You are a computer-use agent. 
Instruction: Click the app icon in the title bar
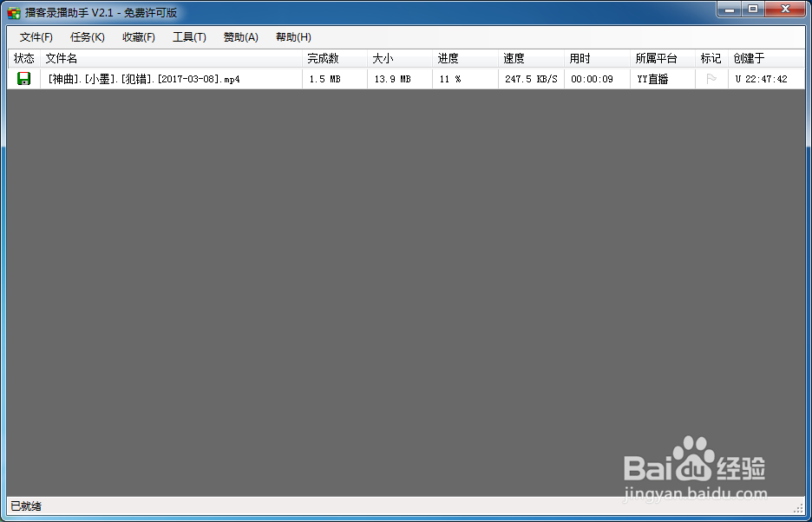pos(14,12)
